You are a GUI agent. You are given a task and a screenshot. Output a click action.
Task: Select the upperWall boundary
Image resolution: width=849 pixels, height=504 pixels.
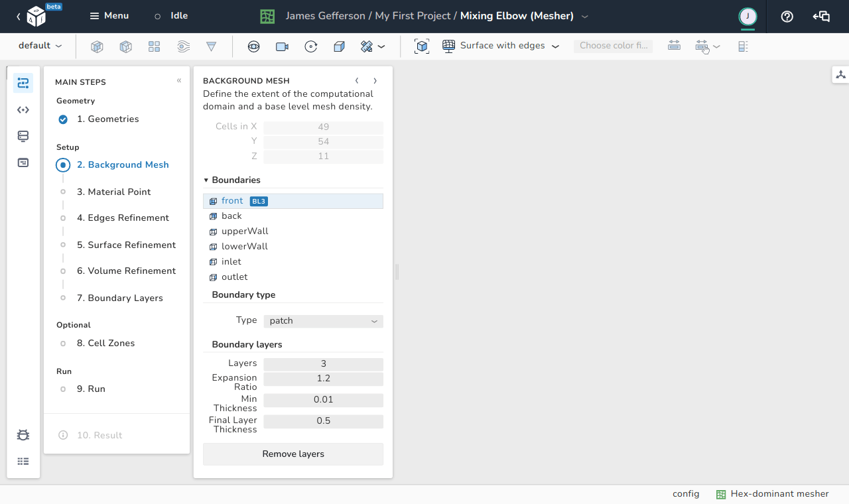tap(293, 231)
